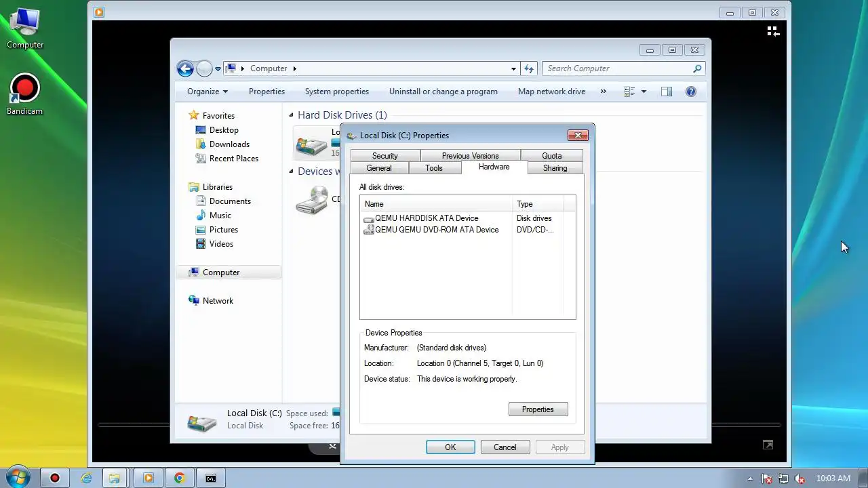
Task: Select QEMU QEMU DVD-ROM ATA Device entry
Action: click(431, 230)
